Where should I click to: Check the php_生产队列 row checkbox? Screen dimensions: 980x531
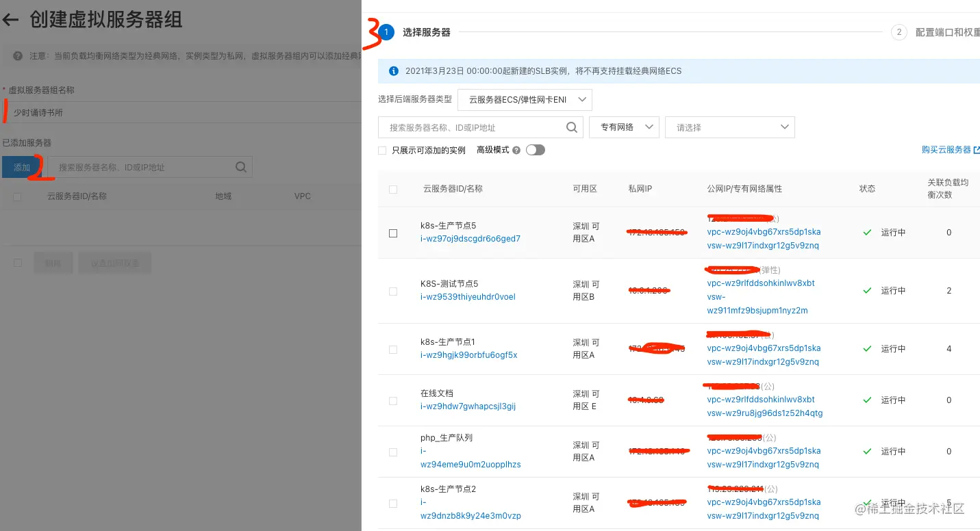coord(393,452)
